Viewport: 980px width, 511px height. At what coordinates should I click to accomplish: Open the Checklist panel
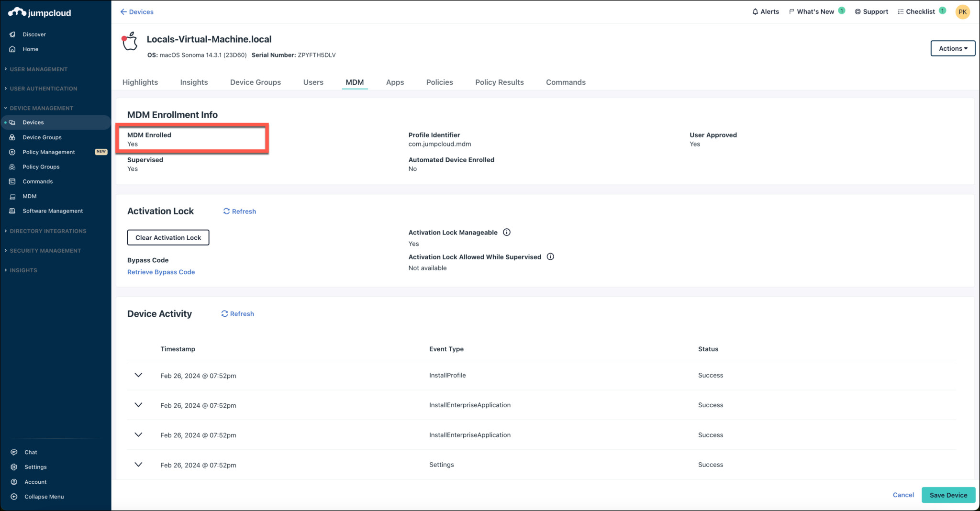click(x=901, y=11)
